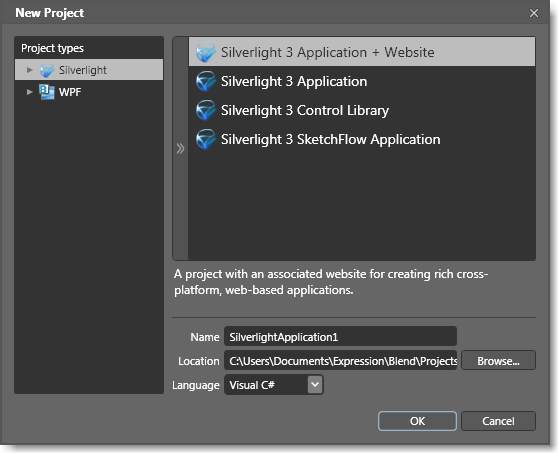Click the WPF icon in Project types
The width and height of the screenshot is (558, 453).
point(47,92)
